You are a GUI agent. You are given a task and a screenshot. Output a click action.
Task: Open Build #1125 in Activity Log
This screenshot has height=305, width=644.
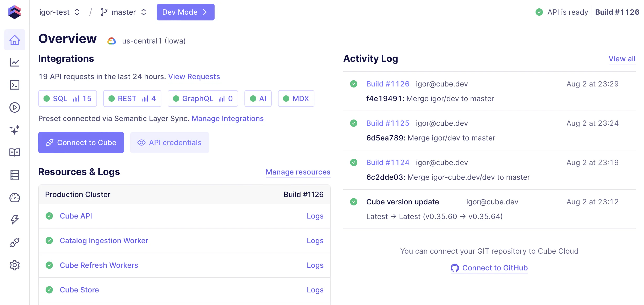(x=388, y=123)
